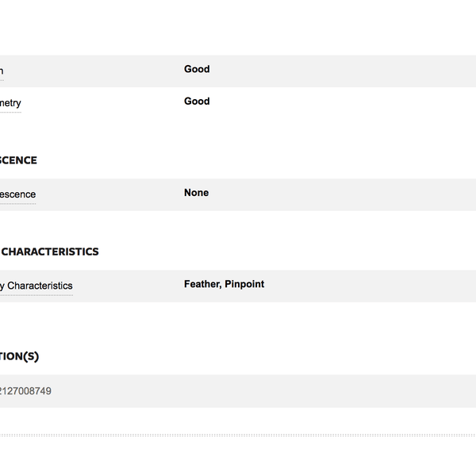This screenshot has width=476, height=476.
Task: Click the CLARITY CHARACTERISTICS section heading
Action: (x=49, y=251)
